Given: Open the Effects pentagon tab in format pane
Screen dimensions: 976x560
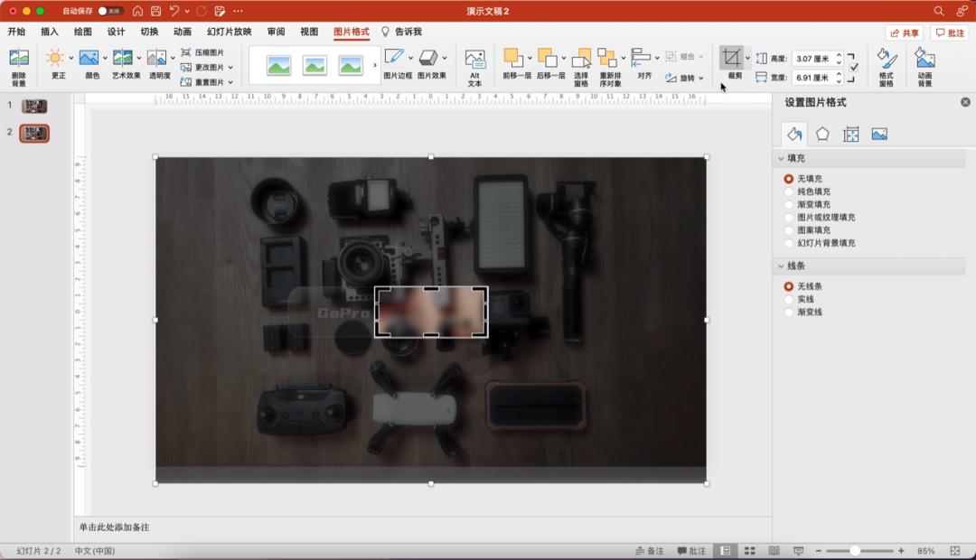Looking at the screenshot, I should [x=822, y=135].
